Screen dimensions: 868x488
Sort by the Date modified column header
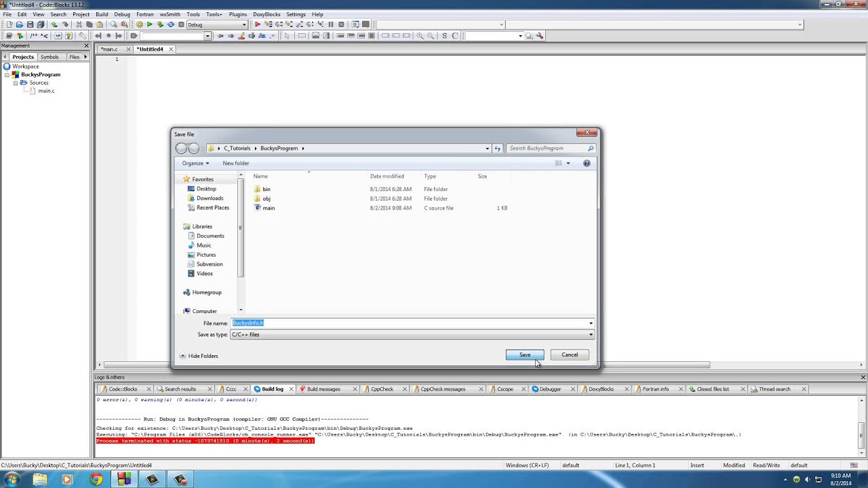(387, 176)
